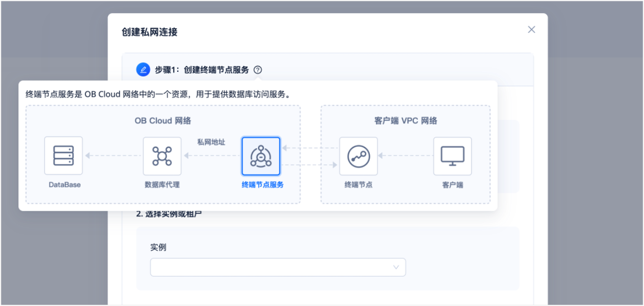
Task: Open the 实例 dropdown
Action: coord(278,267)
